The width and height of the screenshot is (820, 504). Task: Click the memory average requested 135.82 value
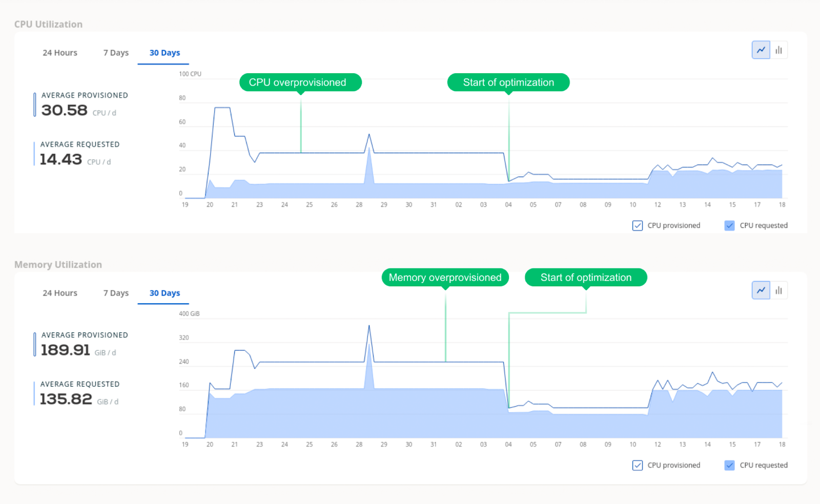(x=66, y=399)
